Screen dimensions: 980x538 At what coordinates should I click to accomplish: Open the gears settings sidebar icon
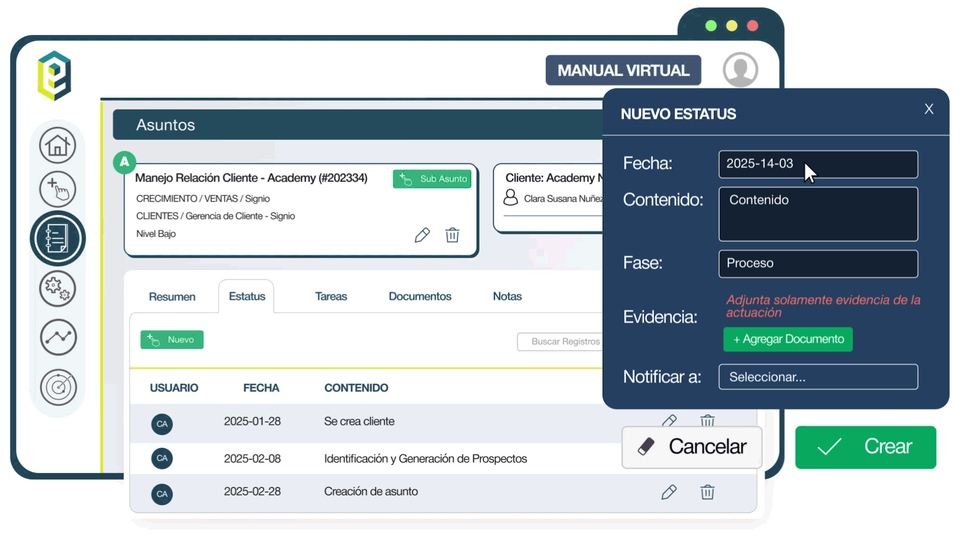[57, 289]
